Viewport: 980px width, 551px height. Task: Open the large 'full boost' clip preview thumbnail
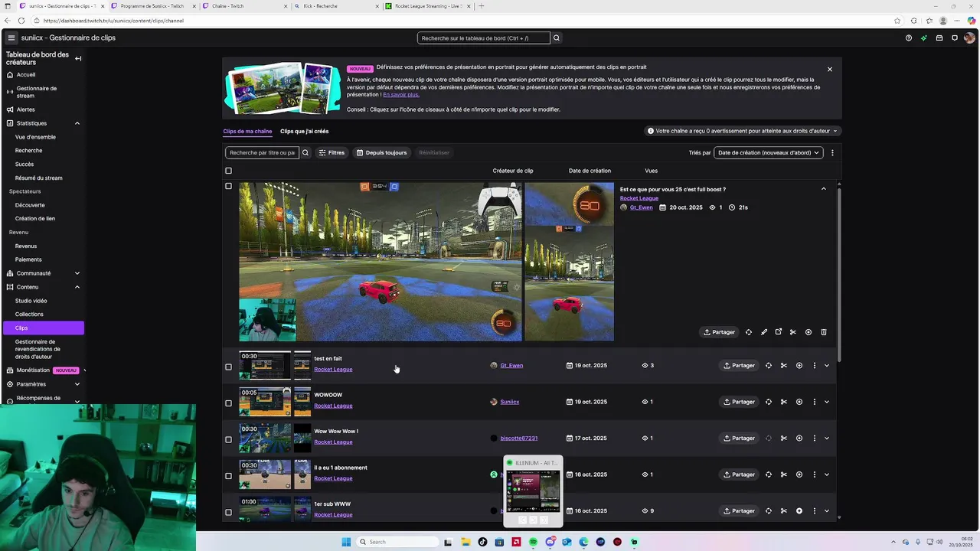381,262
